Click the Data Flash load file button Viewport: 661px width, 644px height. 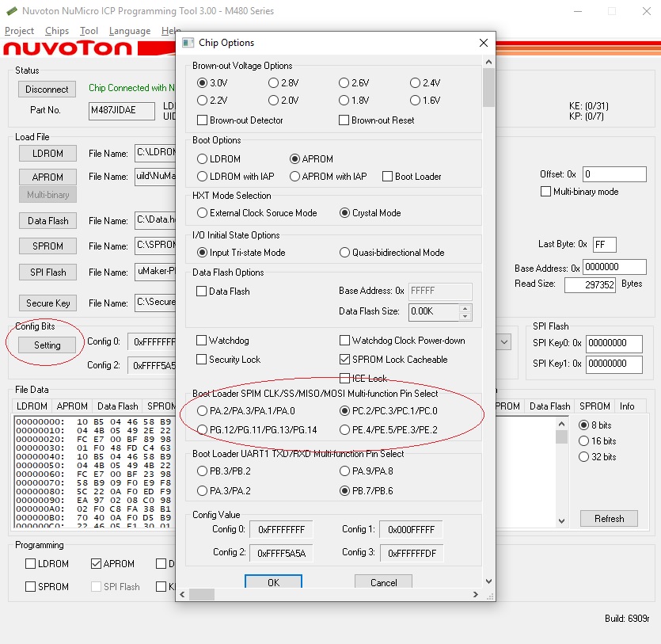[x=47, y=220]
